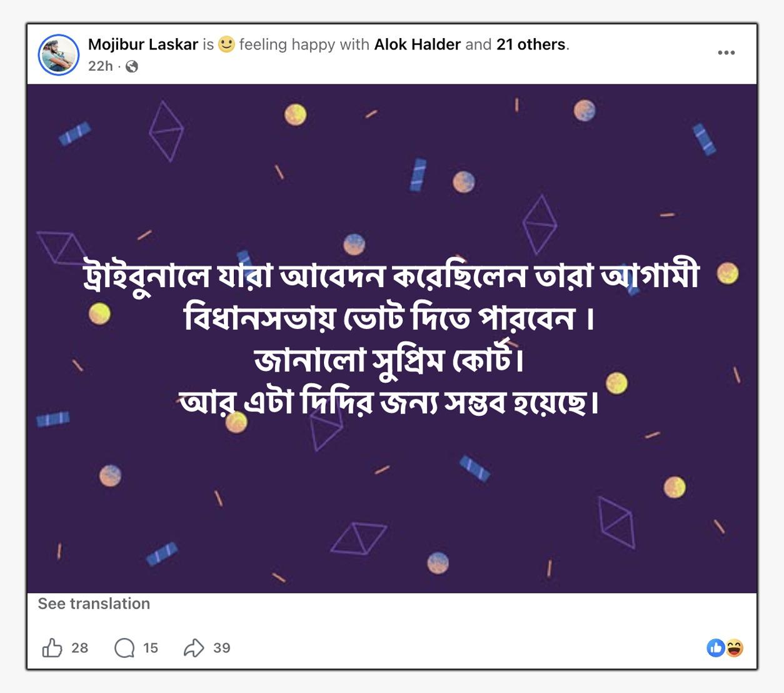
Task: View the Haha laughing reaction icon
Action: 734,648
